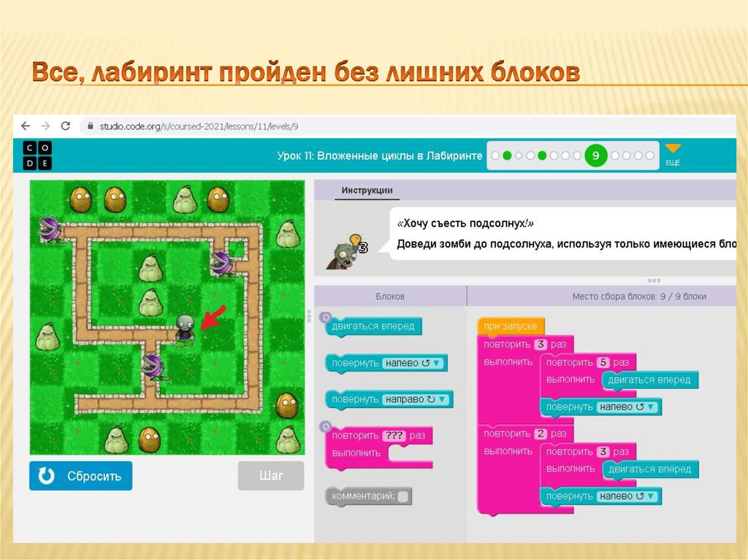This screenshot has height=560, width=748.
Task: Open the first green completed level bubble
Action: pos(507,156)
